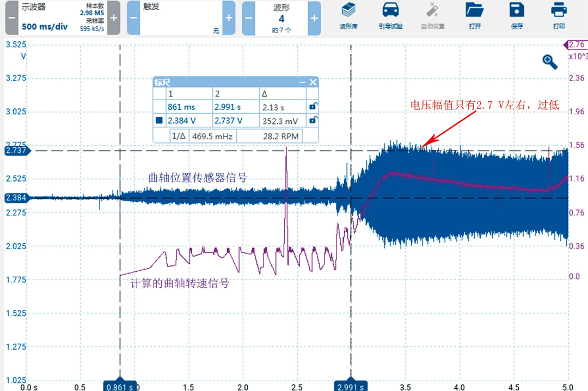The image size is (588, 391).
Task: Click the 2.991 s ruler 2 time value
Action: tap(228, 107)
